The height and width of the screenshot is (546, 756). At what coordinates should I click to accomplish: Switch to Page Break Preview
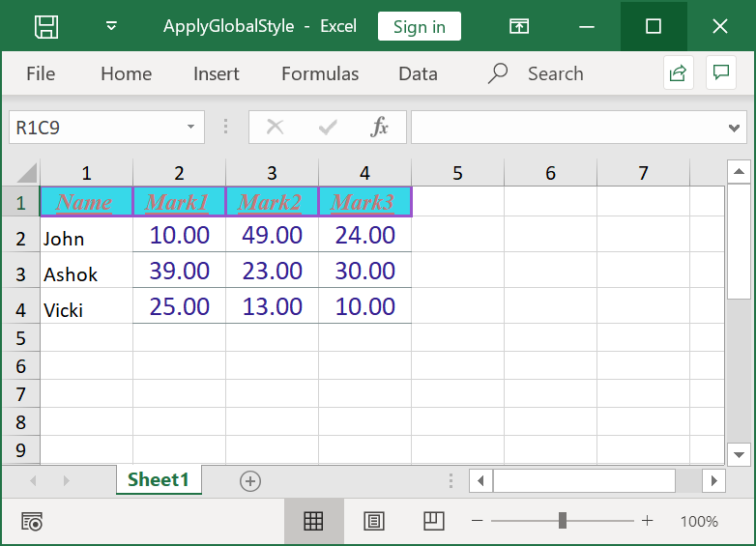tap(433, 522)
